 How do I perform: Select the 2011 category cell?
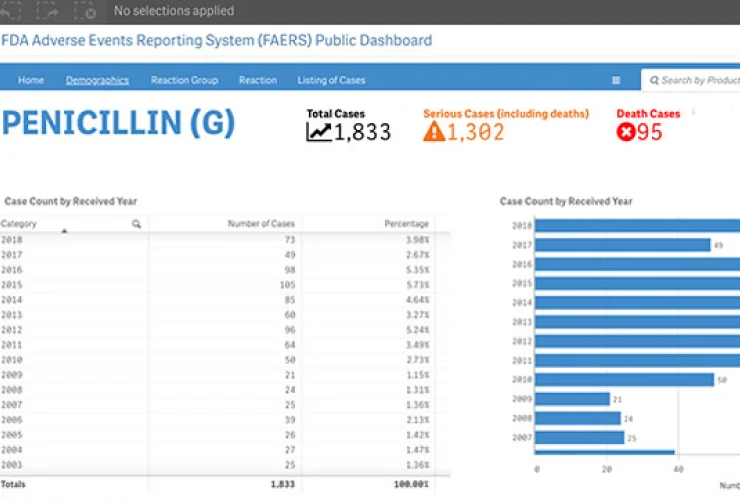(x=12, y=345)
